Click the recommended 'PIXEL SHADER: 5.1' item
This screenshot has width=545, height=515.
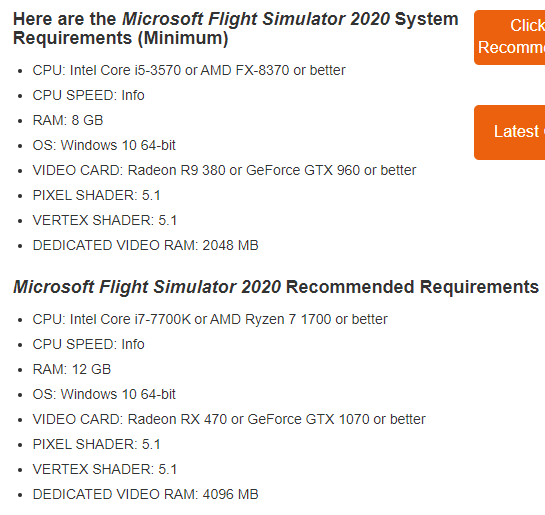click(x=97, y=444)
